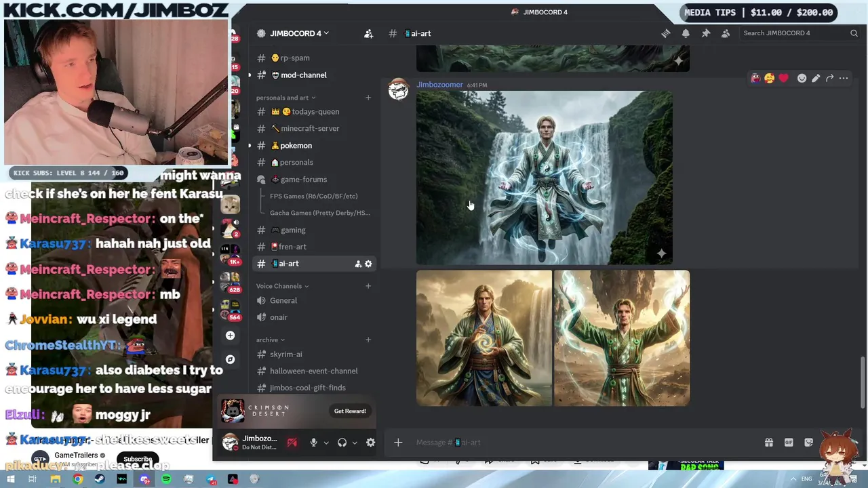Open headphones output options arrow
The image size is (868, 488).
point(354,443)
